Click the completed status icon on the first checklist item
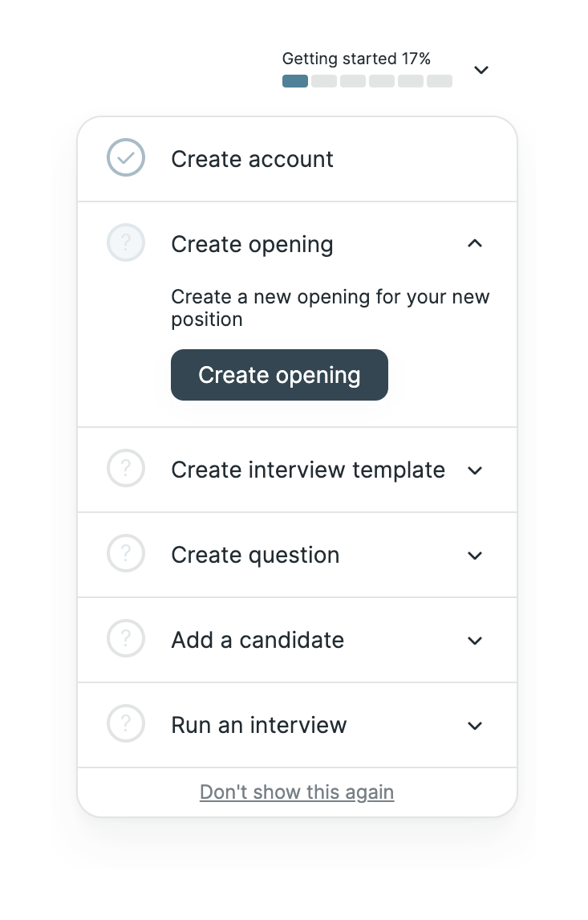588x920 pixels. (x=126, y=158)
